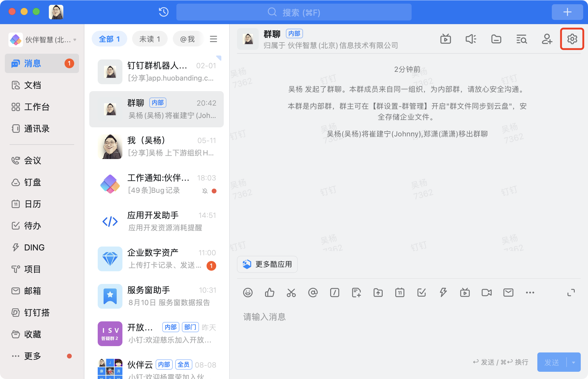588x379 pixels.
Task: Click the add member icon
Action: [x=547, y=39]
